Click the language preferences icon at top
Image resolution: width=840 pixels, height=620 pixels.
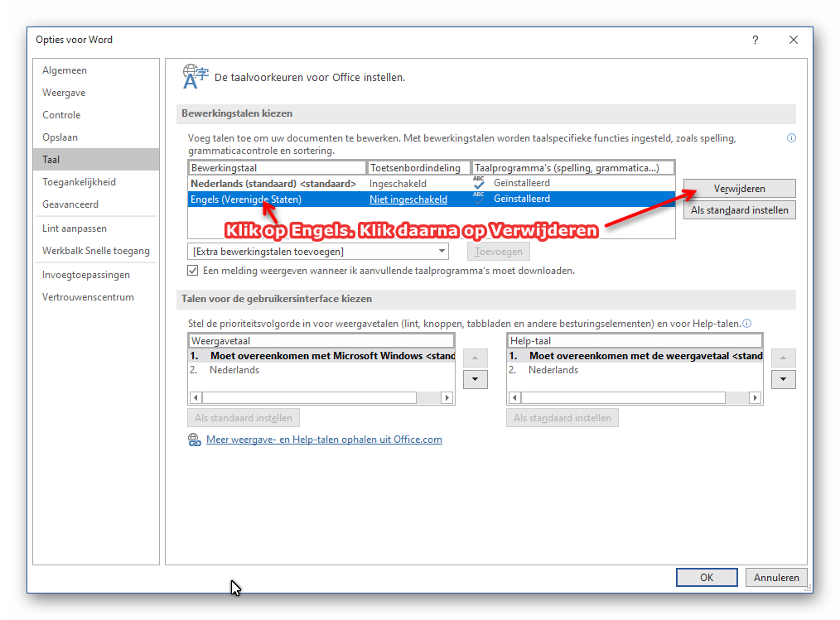[196, 76]
